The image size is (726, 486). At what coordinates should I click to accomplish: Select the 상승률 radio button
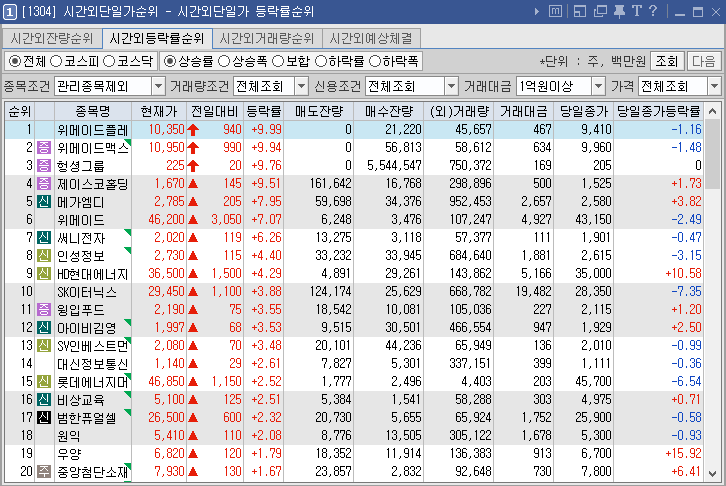[170, 61]
